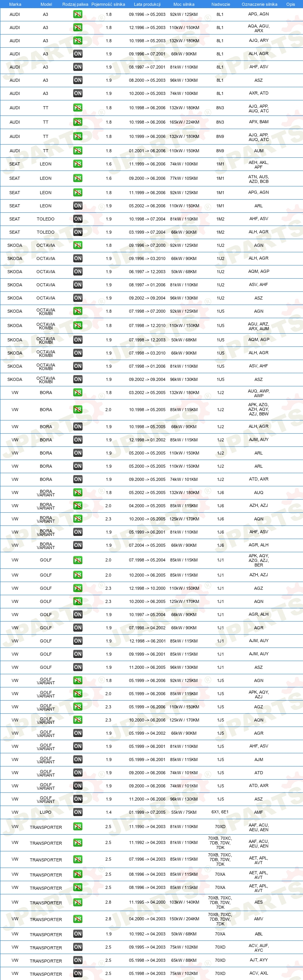Select diesel ON icon in VW Bora AJM, AUY row
The width and height of the screenshot is (303, 980).
pos(78,440)
